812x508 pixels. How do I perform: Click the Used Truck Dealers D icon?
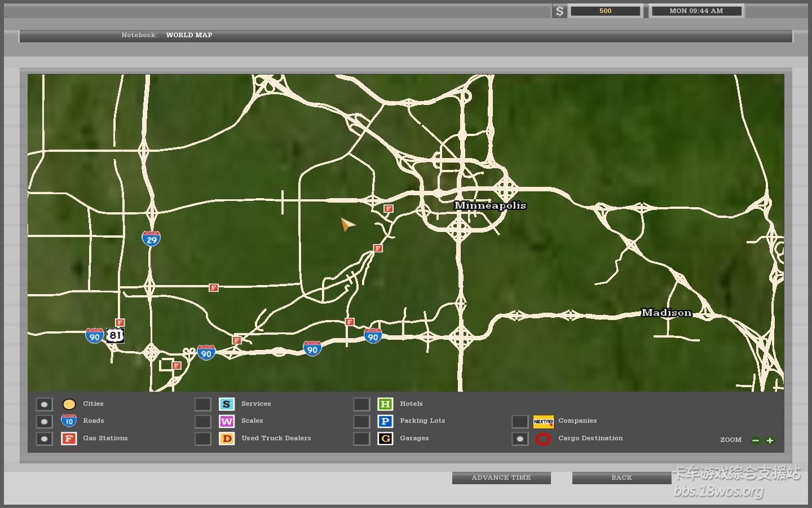[227, 439]
